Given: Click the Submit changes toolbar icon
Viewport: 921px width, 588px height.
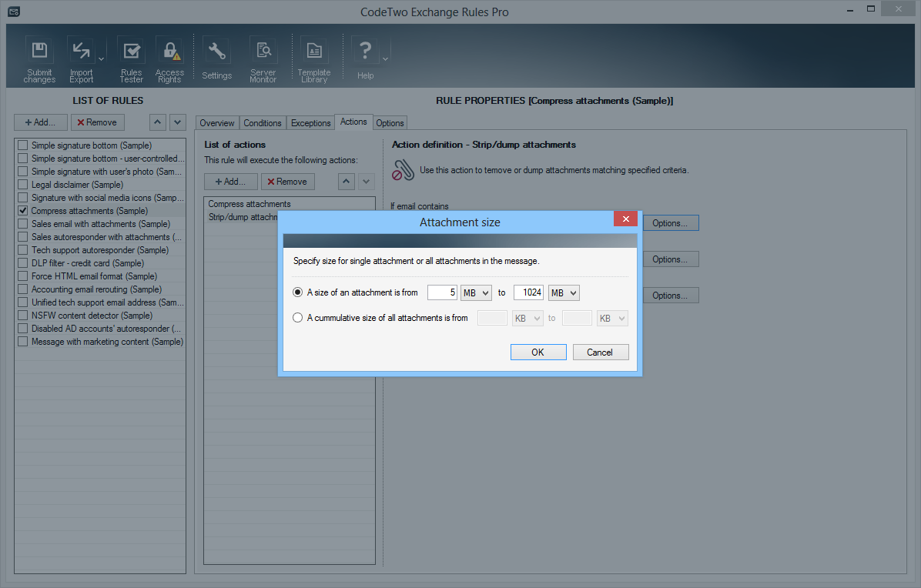Looking at the screenshot, I should point(39,52).
